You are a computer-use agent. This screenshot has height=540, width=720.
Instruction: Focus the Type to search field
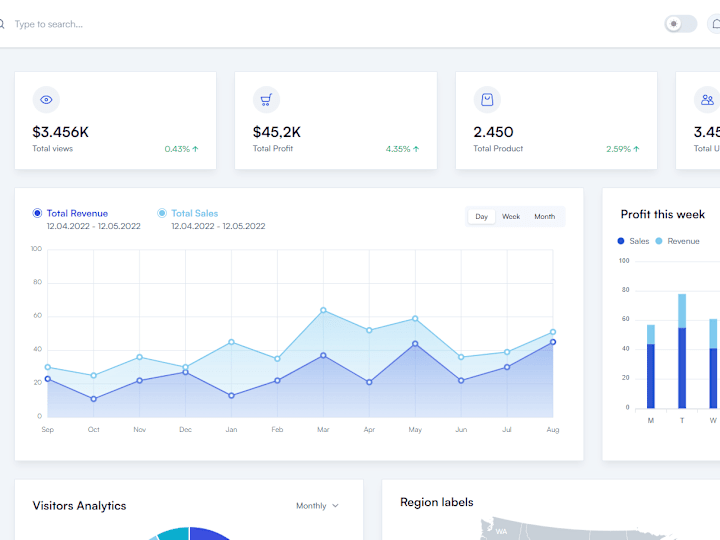(49, 24)
